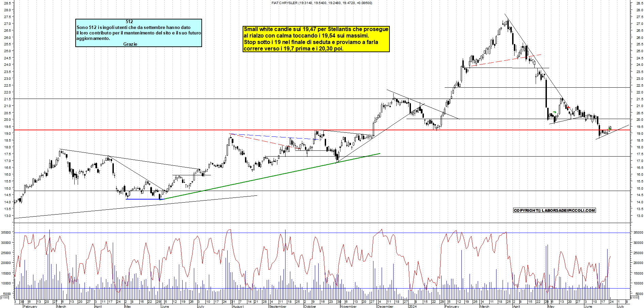
Task: Click 'correre verso i 19,7 prima' line
Action: pyautogui.click(x=293, y=48)
